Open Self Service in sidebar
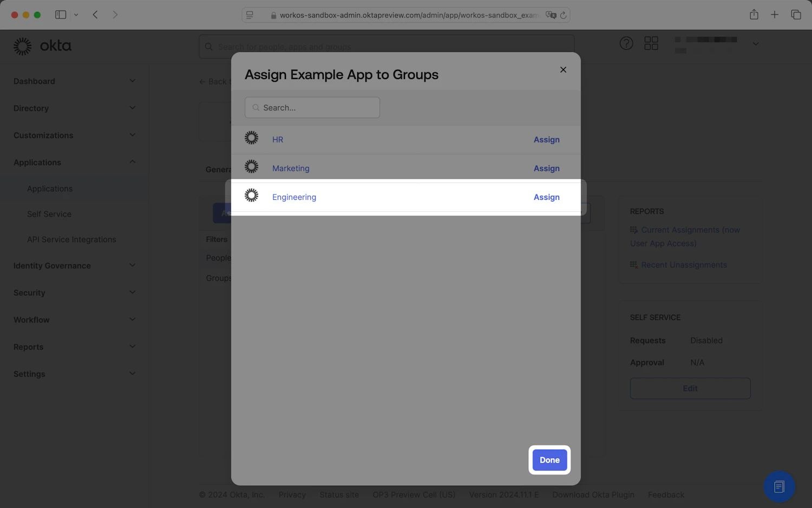 pos(49,214)
